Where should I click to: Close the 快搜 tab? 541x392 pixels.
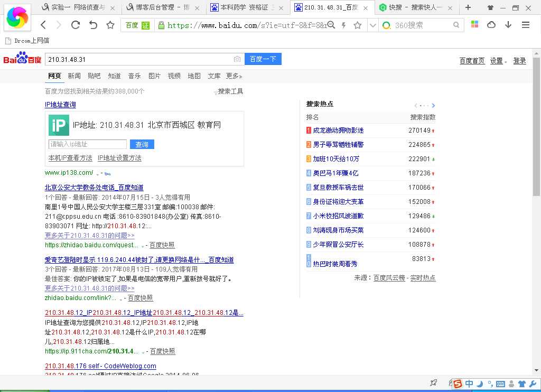pos(450,8)
